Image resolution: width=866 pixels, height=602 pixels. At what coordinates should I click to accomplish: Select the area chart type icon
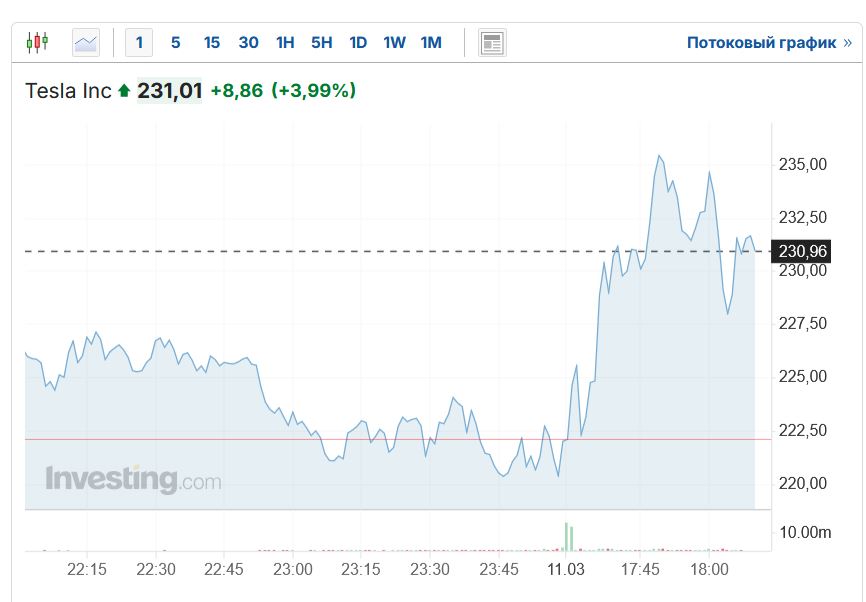tap(86, 43)
